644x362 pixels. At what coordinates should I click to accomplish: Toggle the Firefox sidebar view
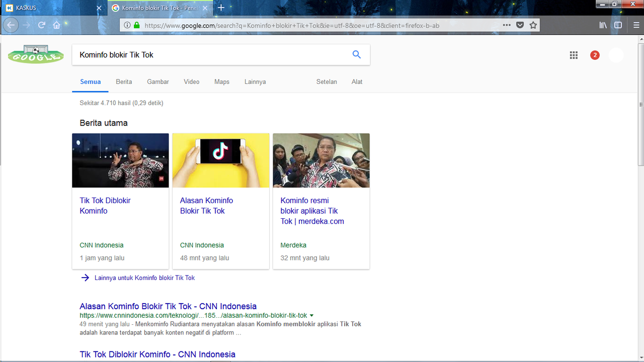tap(618, 25)
